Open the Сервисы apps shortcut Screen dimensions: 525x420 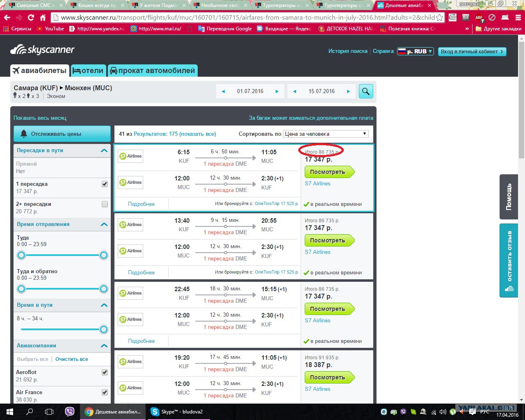17,29
